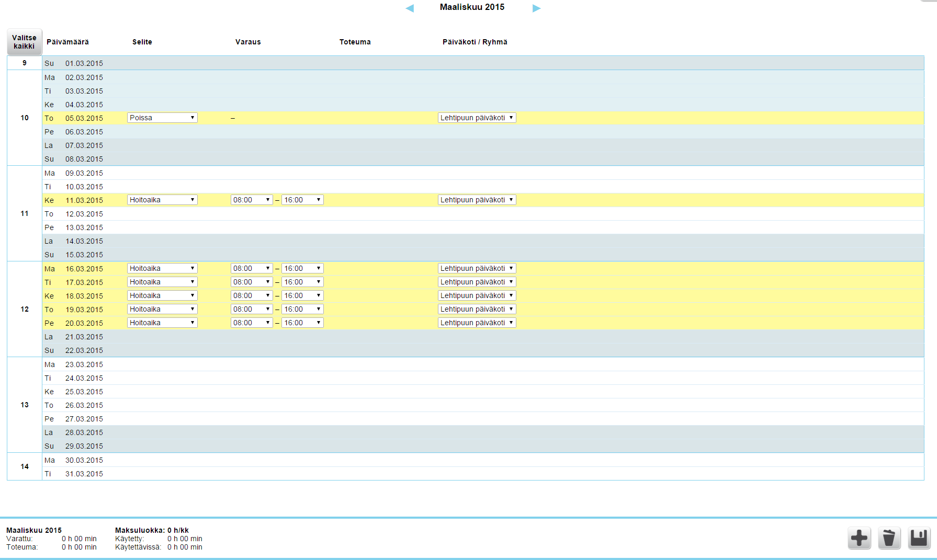Click the date 23.03.2015
The width and height of the screenshot is (937, 560).
(x=84, y=364)
